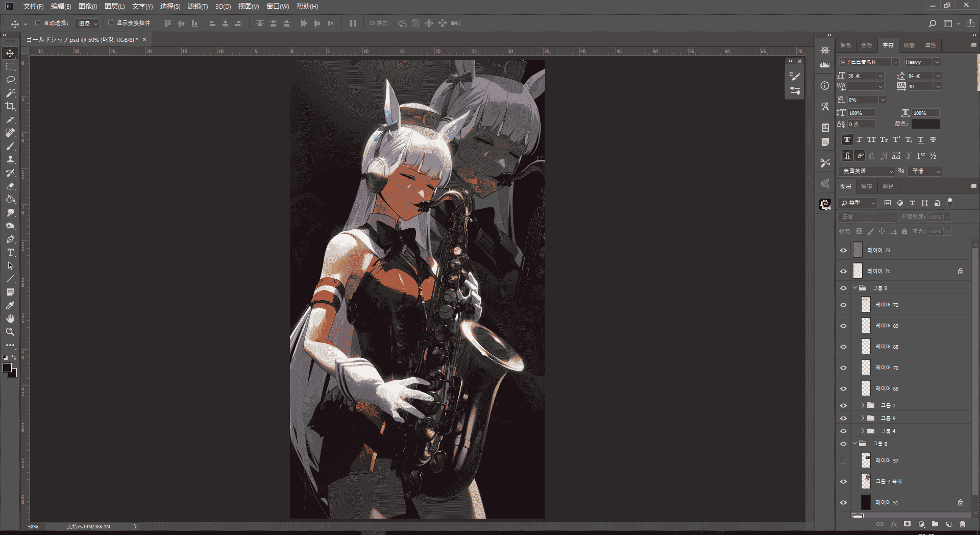This screenshot has width=980, height=535.
Task: Select the Eraser tool
Action: (x=10, y=186)
